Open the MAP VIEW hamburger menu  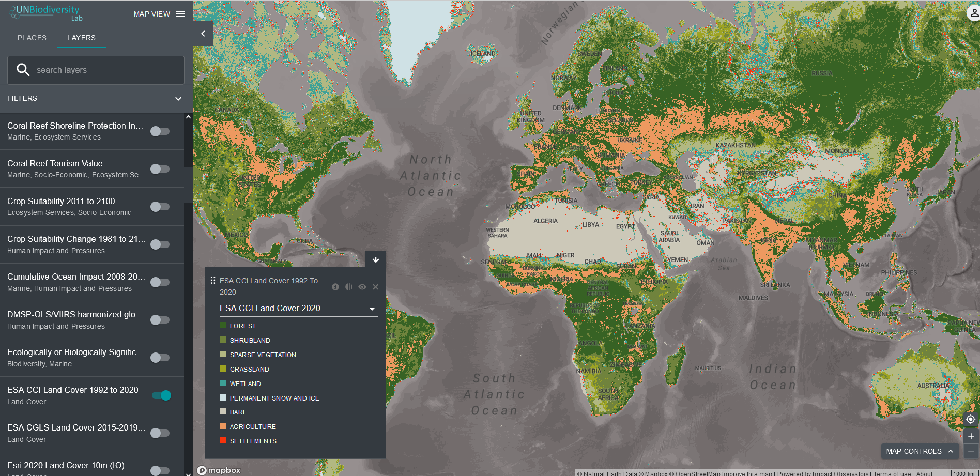180,14
